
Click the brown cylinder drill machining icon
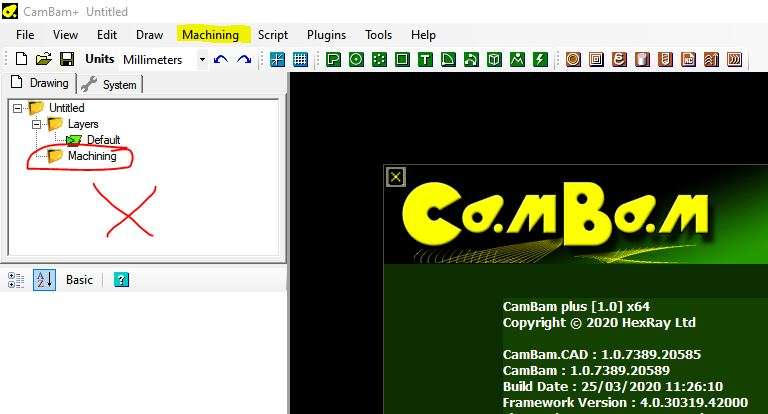642,60
